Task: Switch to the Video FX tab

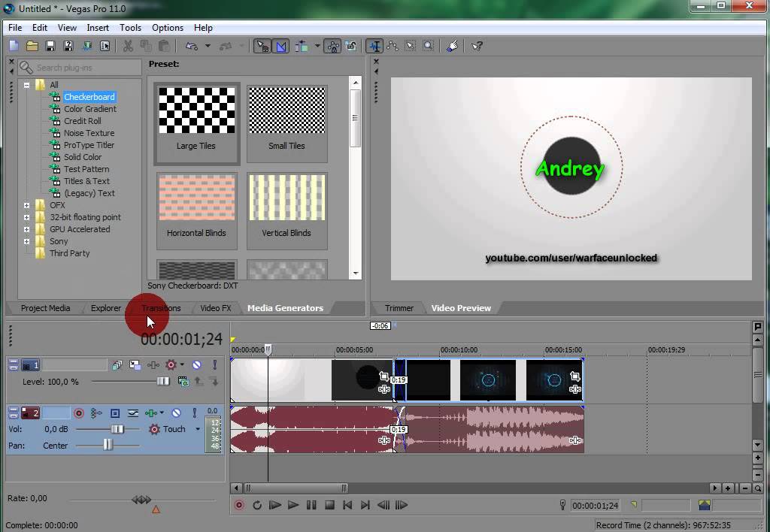Action: [x=215, y=308]
